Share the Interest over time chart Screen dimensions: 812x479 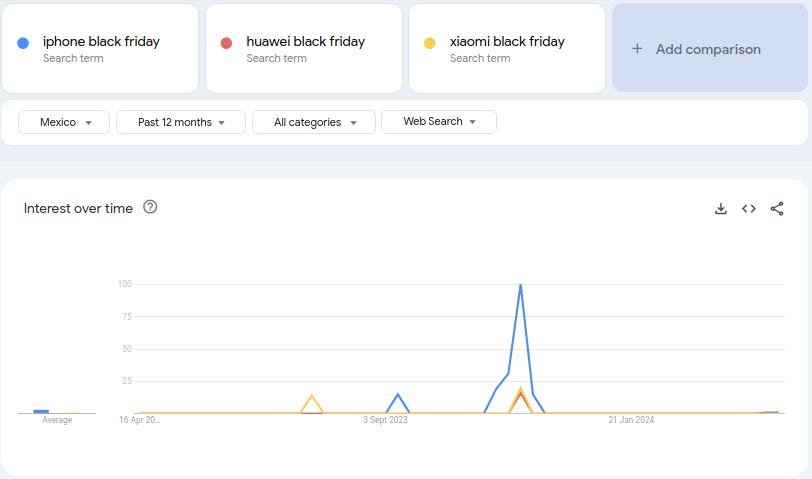(x=777, y=208)
